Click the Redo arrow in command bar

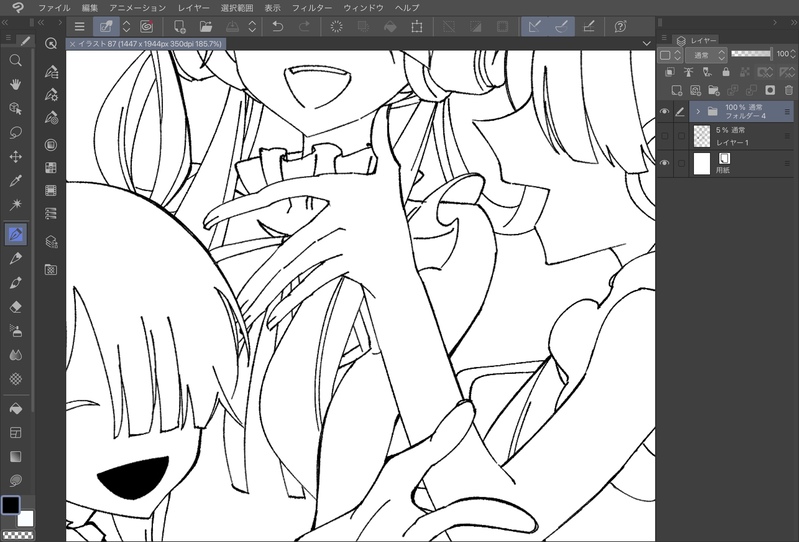click(x=304, y=26)
